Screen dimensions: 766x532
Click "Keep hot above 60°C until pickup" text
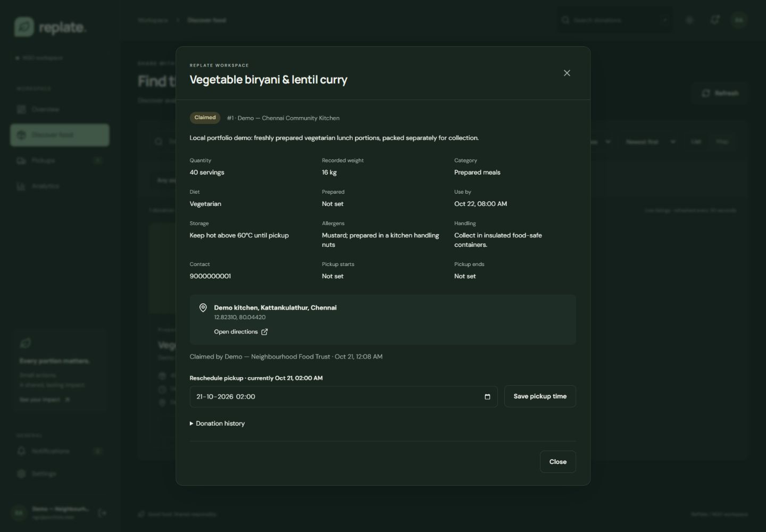239,235
